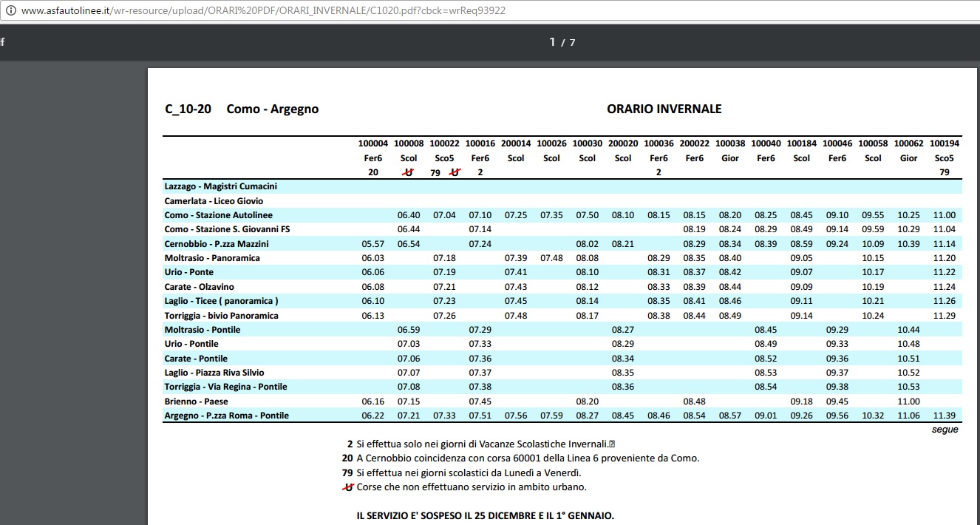This screenshot has width=980, height=525.
Task: Click the 'Cernobbio - P.zza Mazzini' stop label
Action: tap(217, 244)
